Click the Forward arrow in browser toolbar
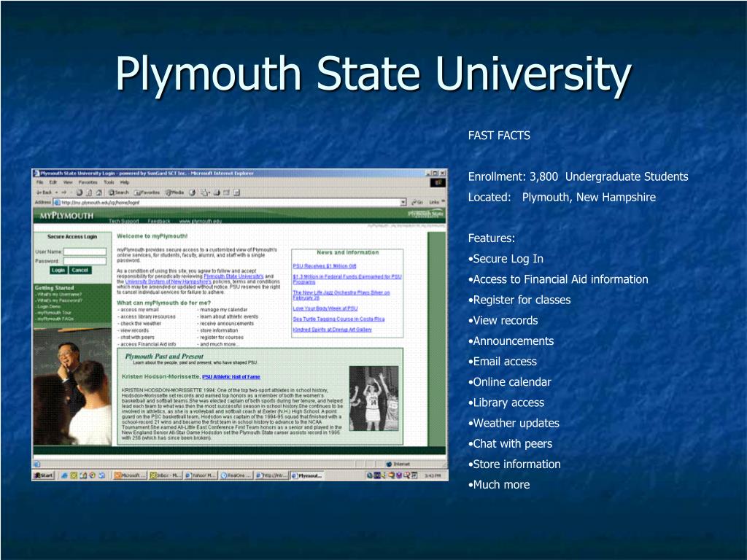 [x=64, y=192]
